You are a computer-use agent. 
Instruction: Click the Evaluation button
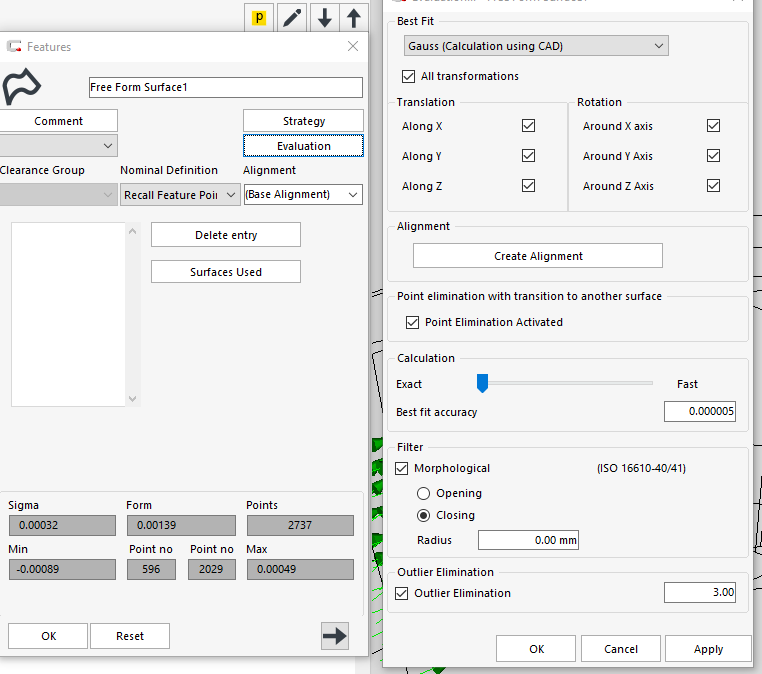pos(303,146)
